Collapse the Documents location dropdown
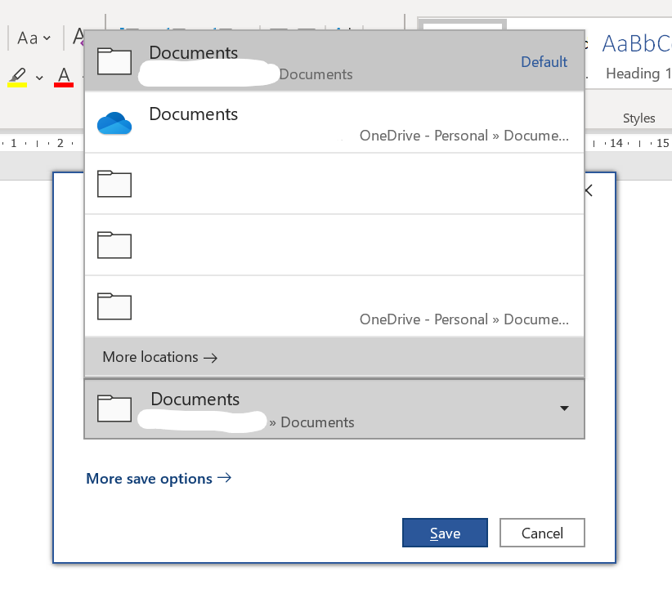Screen dimensions: 672x616 click(x=564, y=408)
